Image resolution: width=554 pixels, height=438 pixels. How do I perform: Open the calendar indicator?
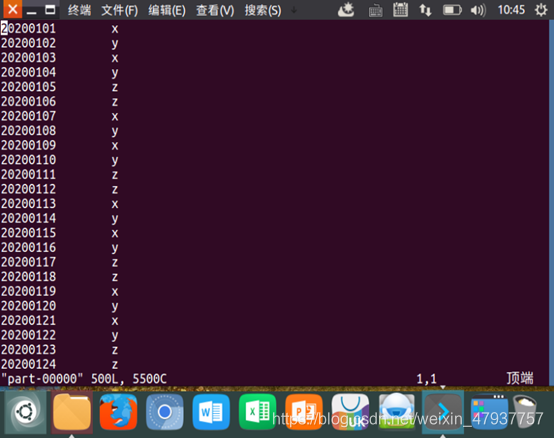pyautogui.click(x=400, y=10)
